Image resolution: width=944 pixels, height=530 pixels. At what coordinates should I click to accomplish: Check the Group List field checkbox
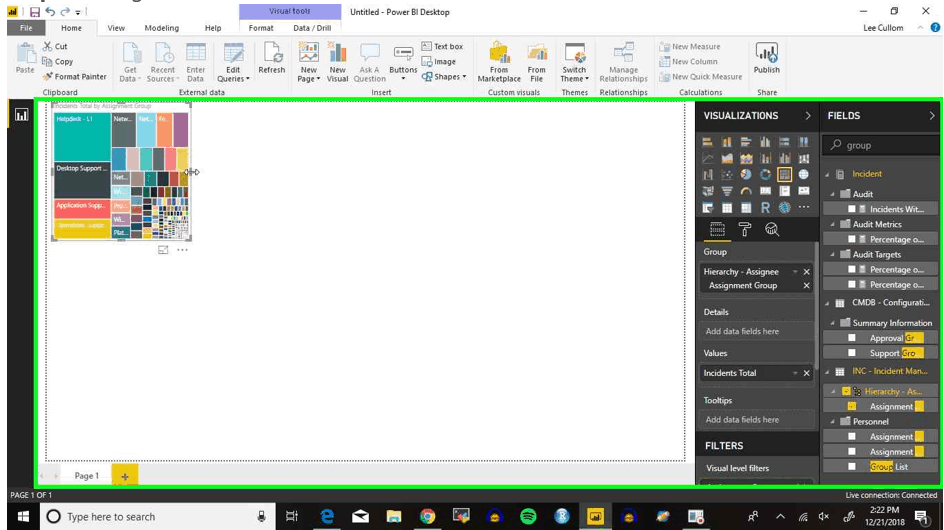click(852, 466)
